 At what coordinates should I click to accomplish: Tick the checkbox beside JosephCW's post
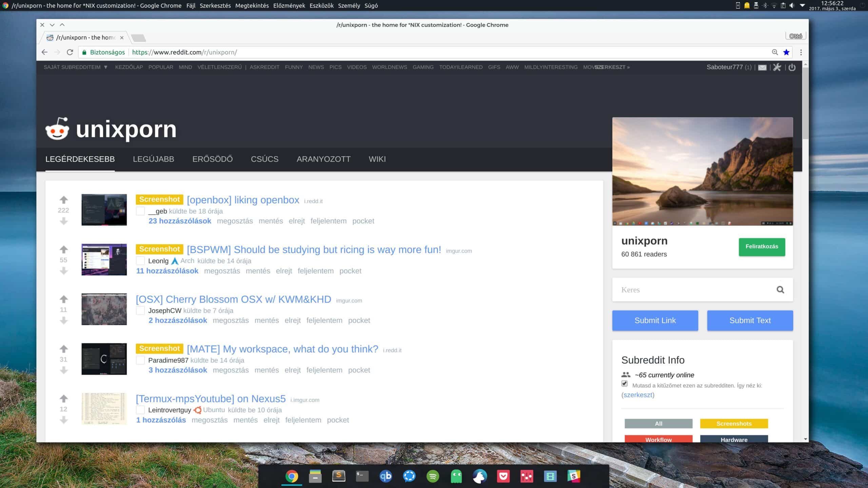[140, 310]
